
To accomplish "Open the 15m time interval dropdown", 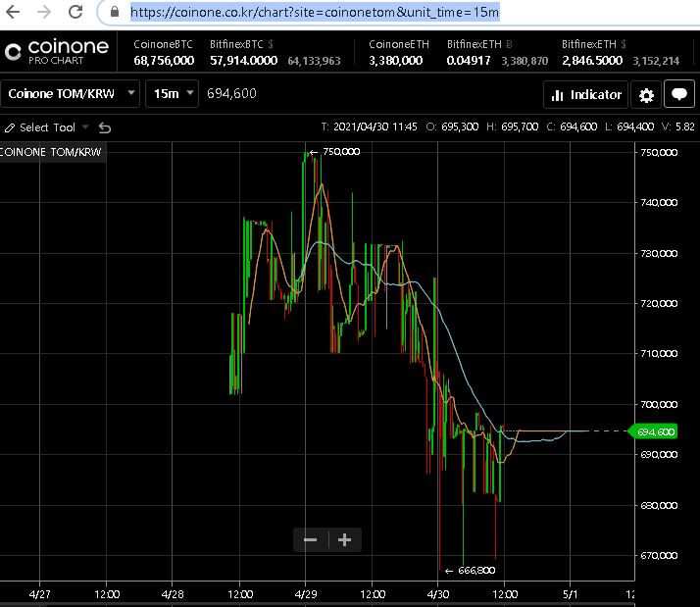I will [x=173, y=94].
